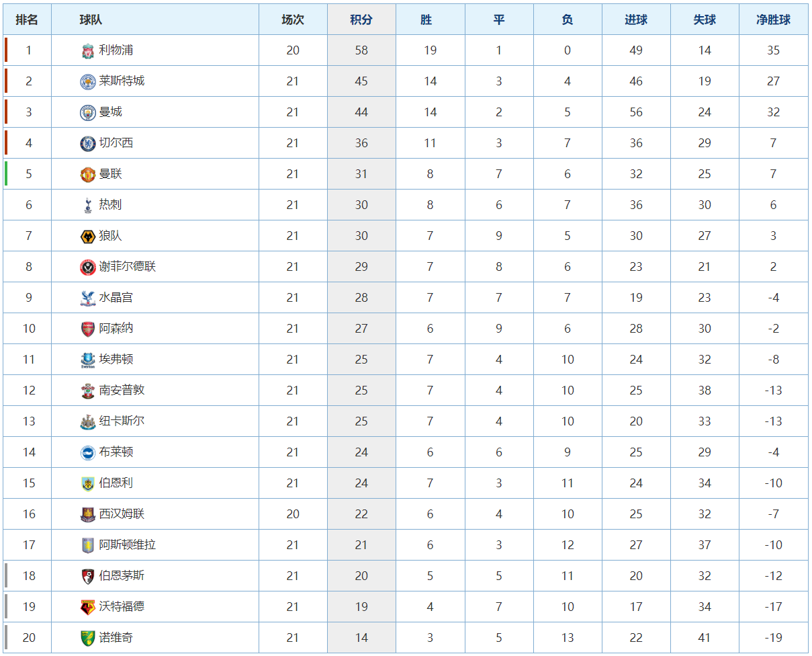Open the 阿斯顿维拉 team name link
This screenshot has height=656, width=812.
tap(128, 545)
